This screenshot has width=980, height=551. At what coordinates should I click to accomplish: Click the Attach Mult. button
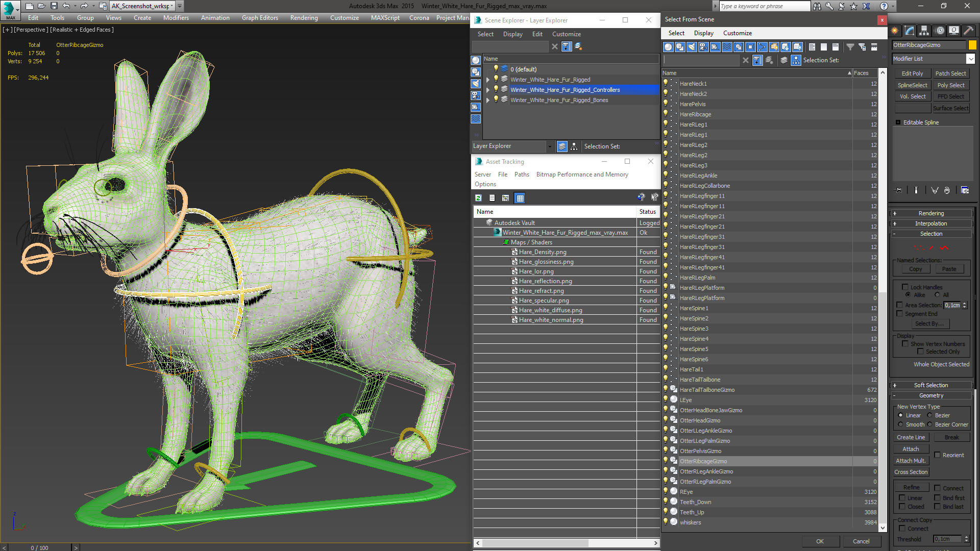tap(911, 461)
